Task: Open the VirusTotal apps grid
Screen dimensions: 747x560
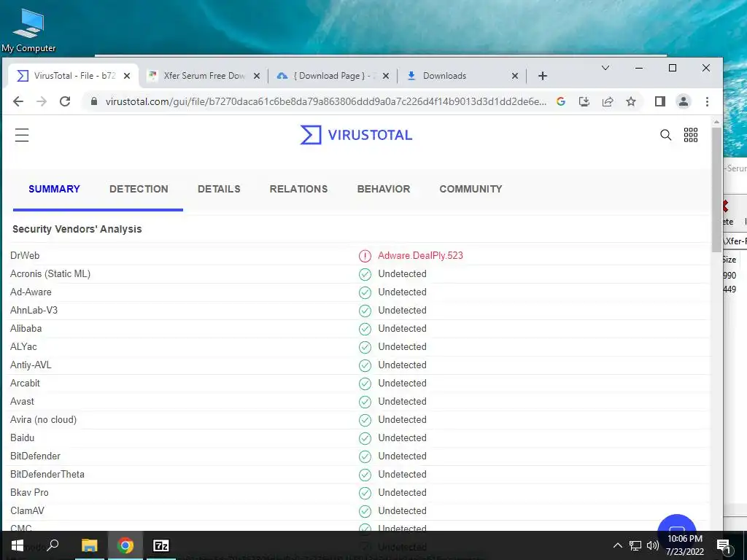Action: point(690,135)
